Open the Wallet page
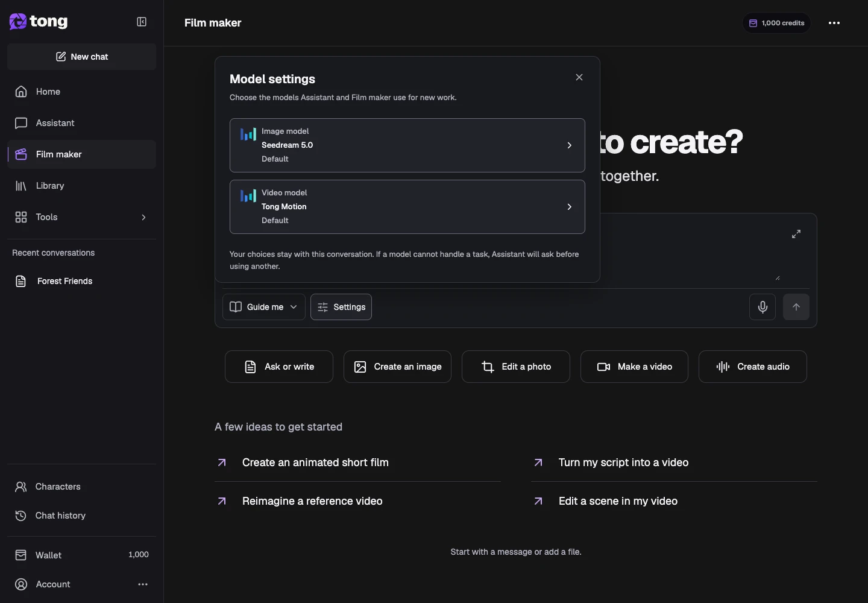Screen dimensions: 868x603 pyautogui.click(x=82, y=555)
